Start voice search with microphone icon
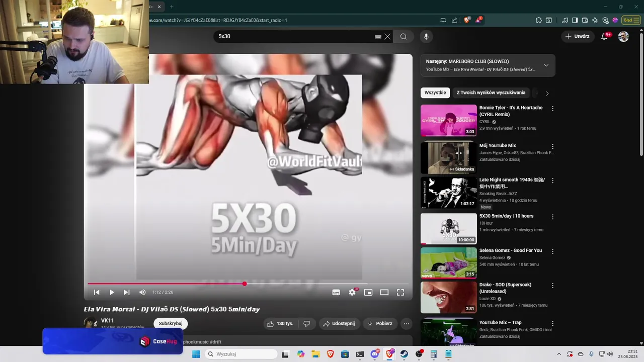This screenshot has height=362, width=644. pyautogui.click(x=426, y=36)
